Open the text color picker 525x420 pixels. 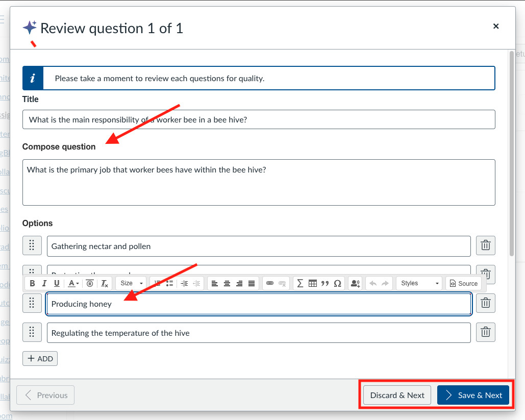(x=73, y=283)
